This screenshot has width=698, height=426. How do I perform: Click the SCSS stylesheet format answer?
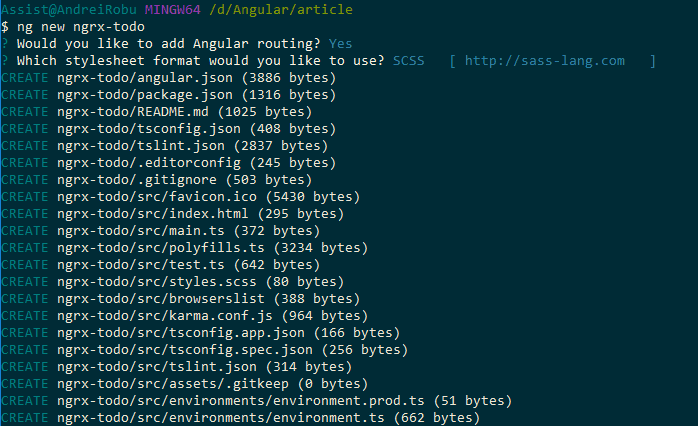(x=409, y=61)
